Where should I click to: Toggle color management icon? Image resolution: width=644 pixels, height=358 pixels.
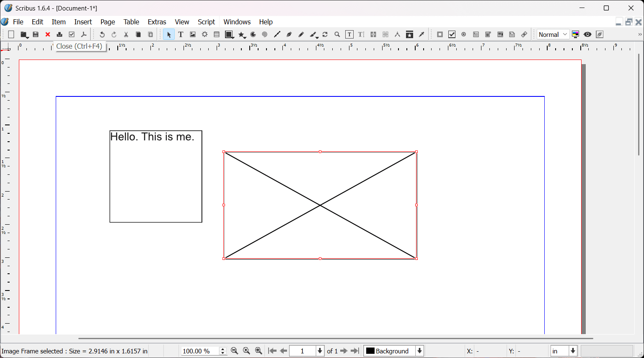(576, 35)
